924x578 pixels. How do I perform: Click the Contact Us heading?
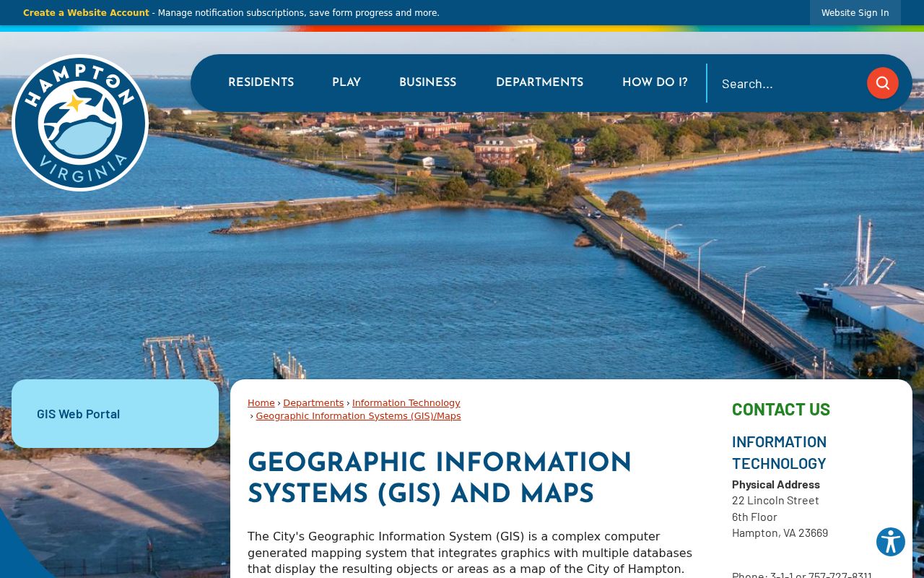781,409
